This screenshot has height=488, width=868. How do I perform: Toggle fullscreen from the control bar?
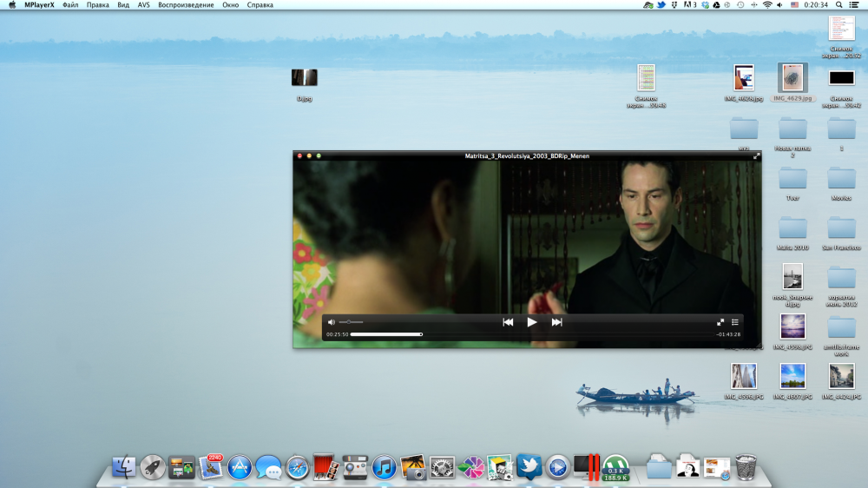coord(720,322)
